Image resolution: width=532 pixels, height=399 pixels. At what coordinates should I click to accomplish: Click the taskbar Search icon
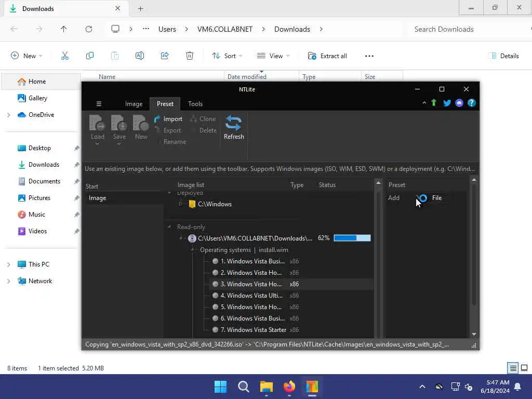pyautogui.click(x=244, y=387)
